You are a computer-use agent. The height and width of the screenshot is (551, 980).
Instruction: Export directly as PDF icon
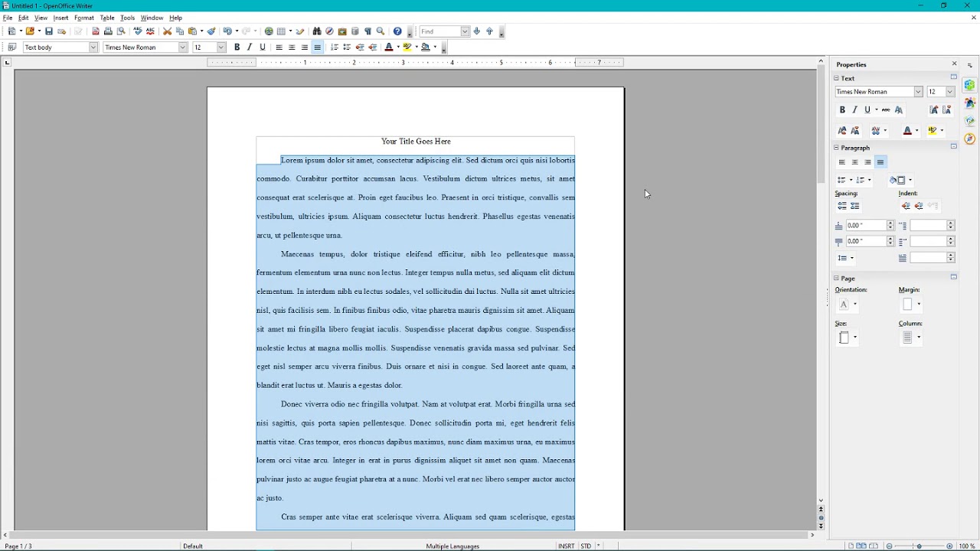click(96, 31)
